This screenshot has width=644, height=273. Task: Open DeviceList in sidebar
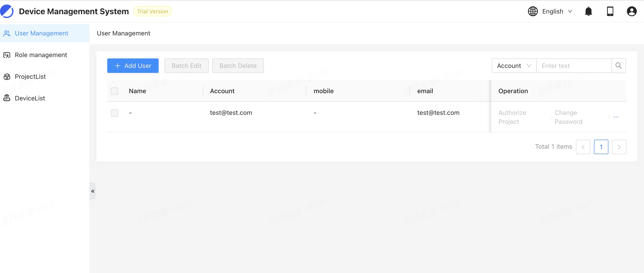tap(44, 98)
